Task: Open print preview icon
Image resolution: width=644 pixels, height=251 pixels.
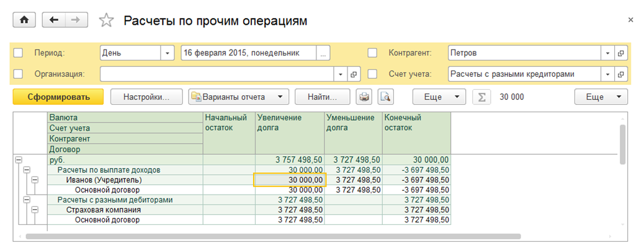Action: [x=386, y=97]
